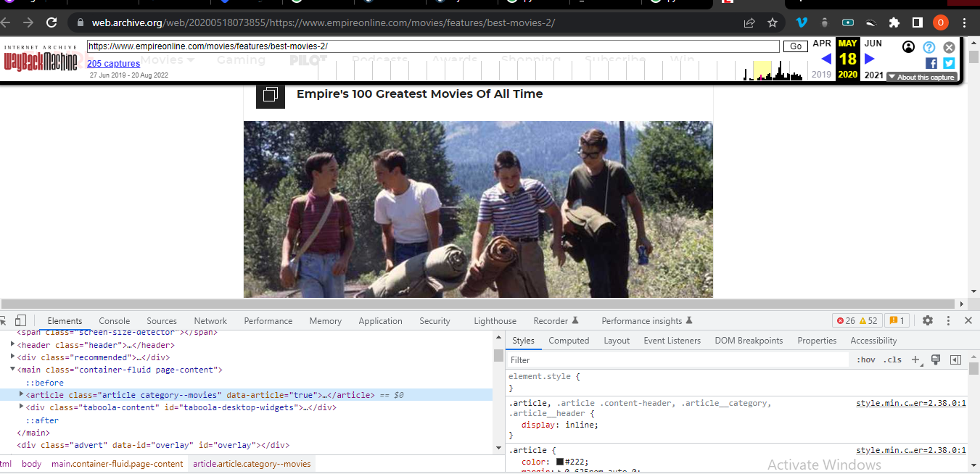Add a new style rule
The image size is (980, 474).
pos(915,359)
